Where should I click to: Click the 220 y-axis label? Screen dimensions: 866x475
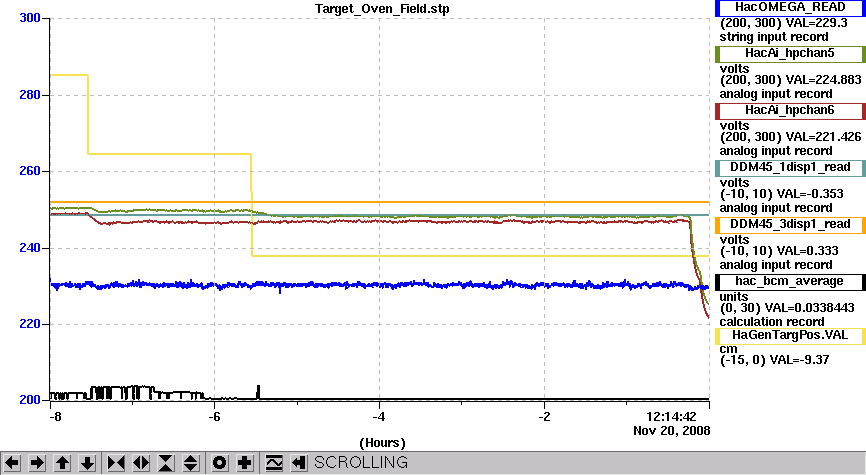pos(30,324)
